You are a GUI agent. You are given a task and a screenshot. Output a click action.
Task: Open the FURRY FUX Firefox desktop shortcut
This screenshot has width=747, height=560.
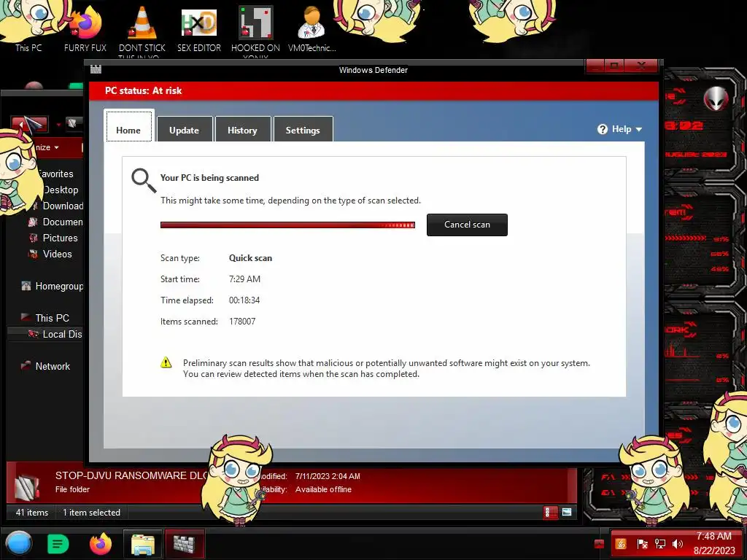tap(85, 28)
